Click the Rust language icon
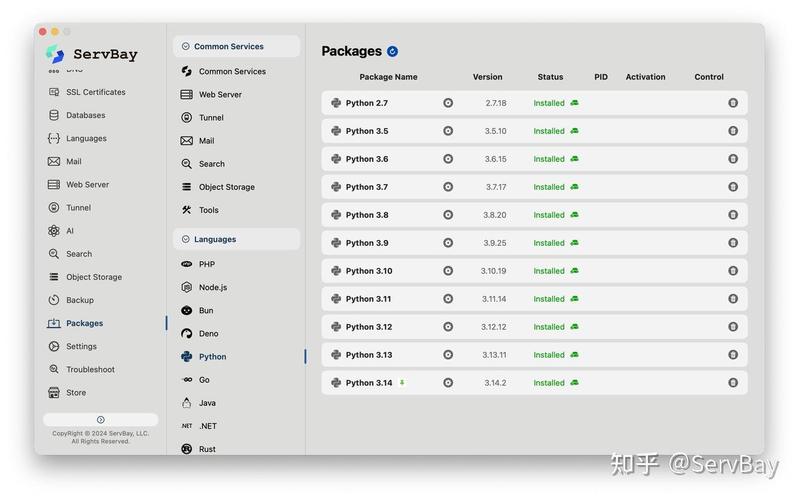 [x=187, y=449]
